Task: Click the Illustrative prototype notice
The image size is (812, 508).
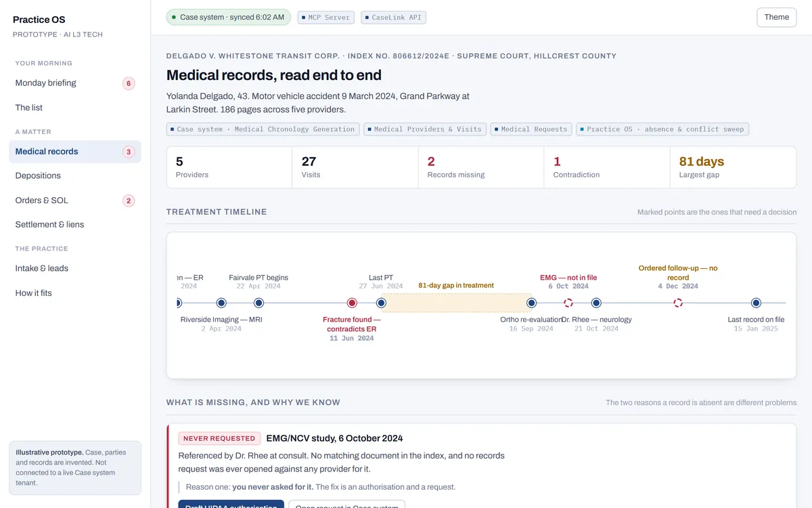Action: click(74, 468)
